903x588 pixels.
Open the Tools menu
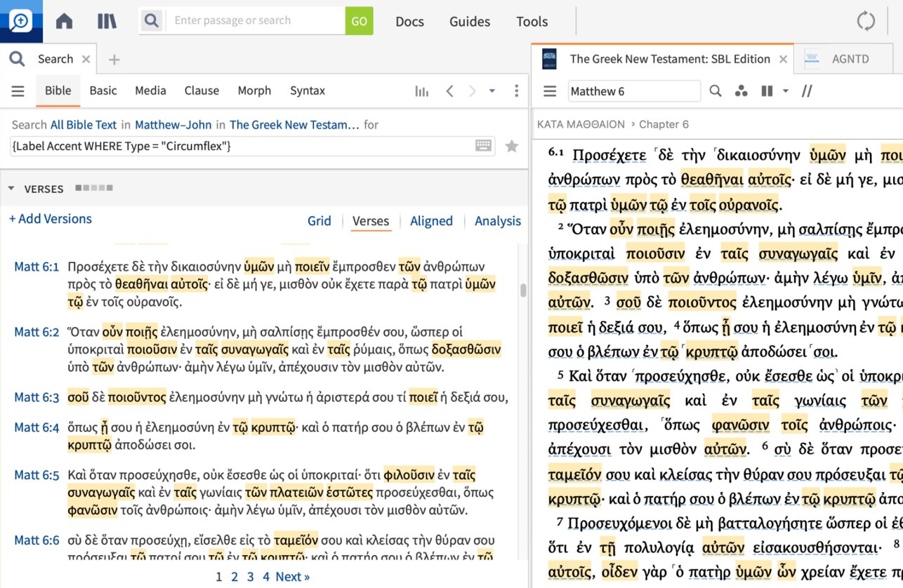[x=532, y=21]
